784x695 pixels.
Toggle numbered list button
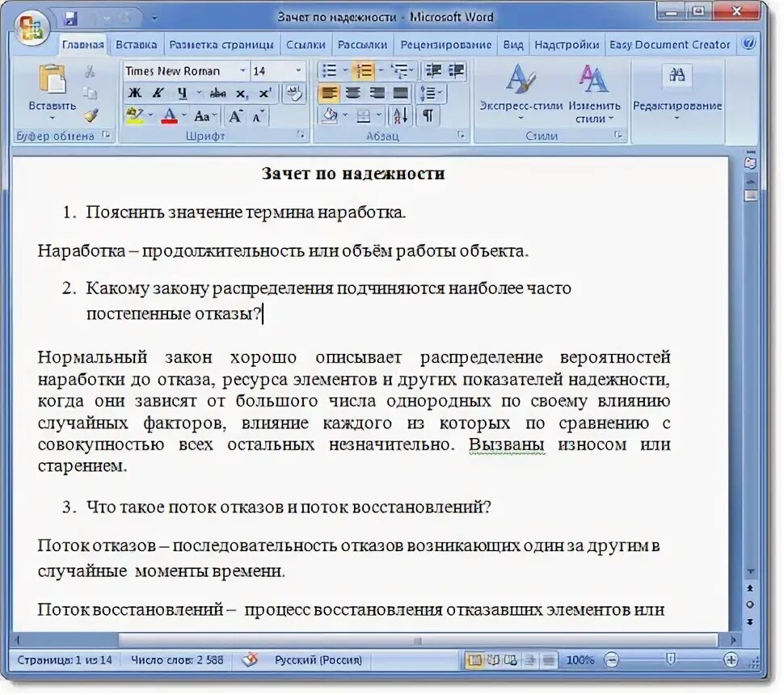coord(365,70)
